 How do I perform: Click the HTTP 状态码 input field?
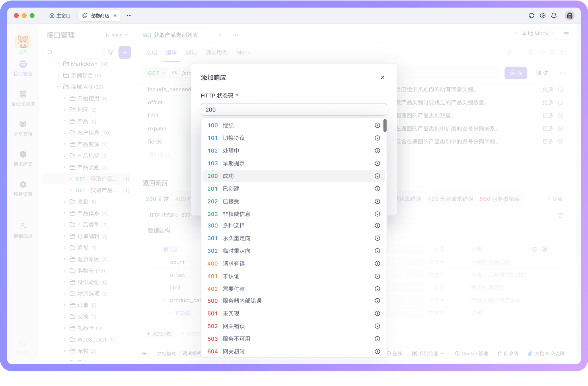coord(294,109)
